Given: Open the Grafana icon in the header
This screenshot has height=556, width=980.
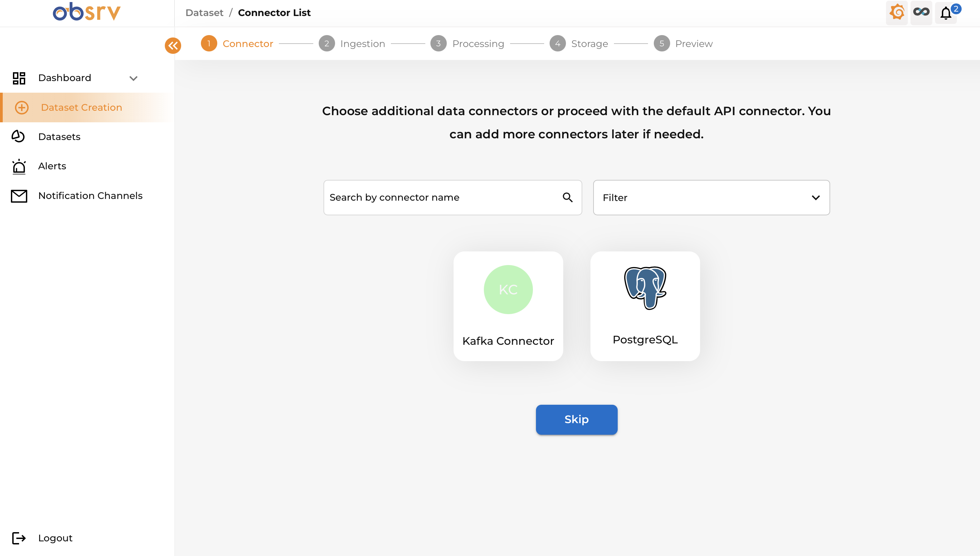Looking at the screenshot, I should 897,13.
